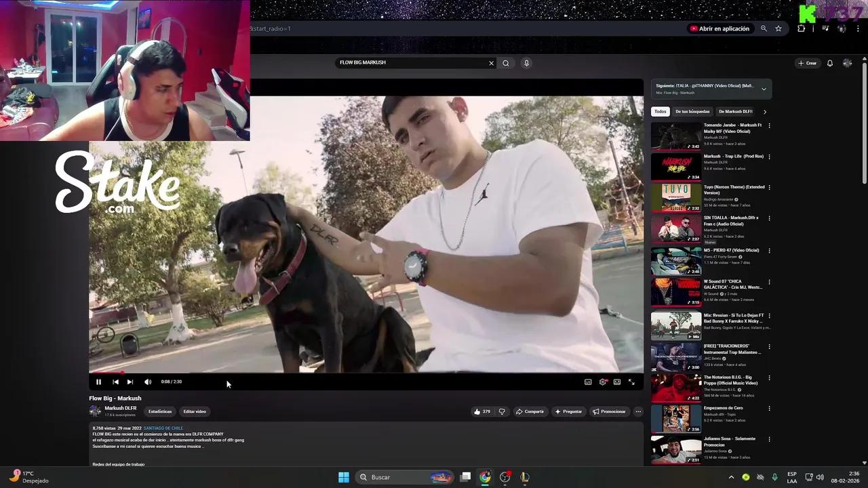Image resolution: width=868 pixels, height=488 pixels.
Task: Click the SANTIAGO DE CHILE location link
Action: click(x=163, y=428)
